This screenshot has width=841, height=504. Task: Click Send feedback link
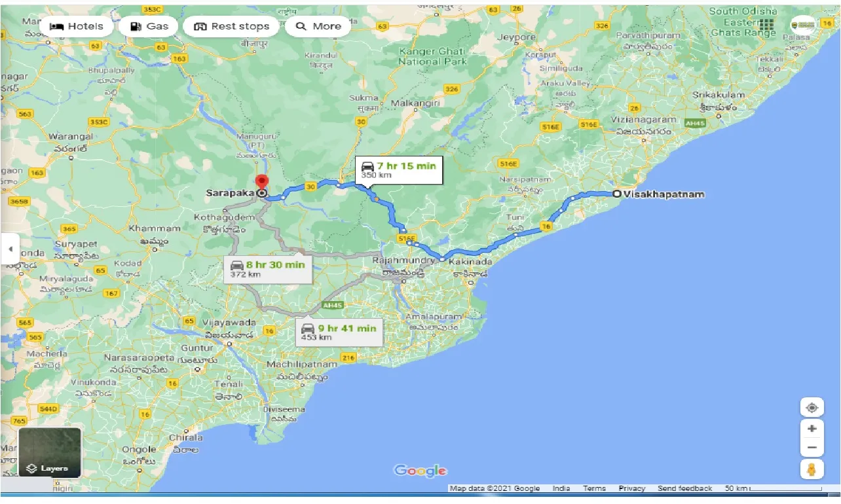685,488
